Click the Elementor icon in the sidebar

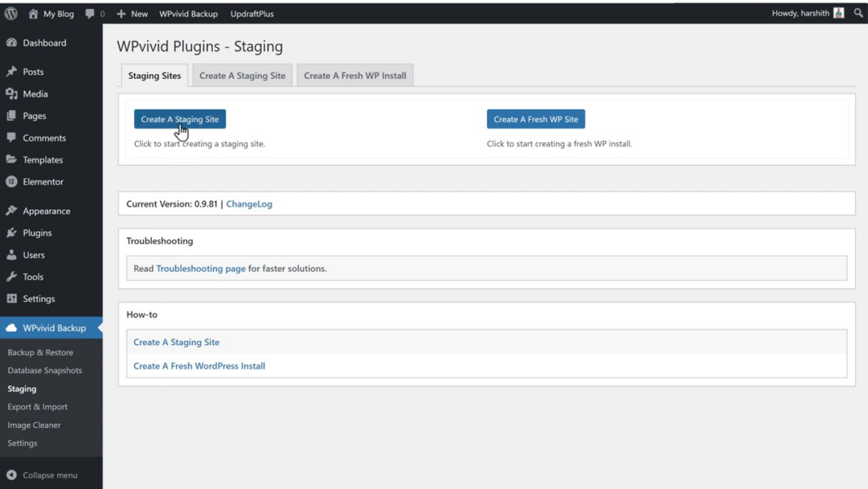click(x=13, y=182)
